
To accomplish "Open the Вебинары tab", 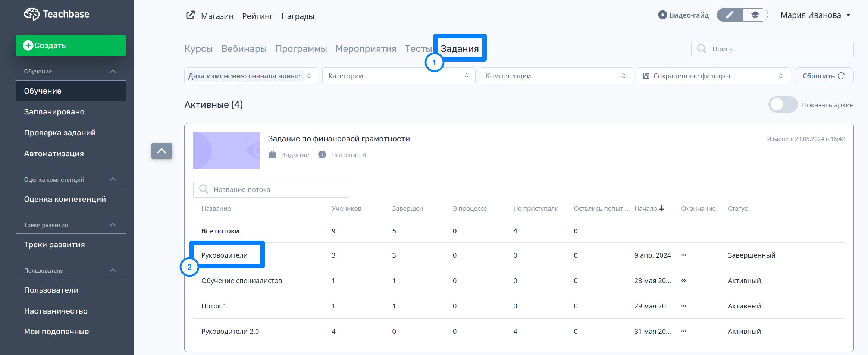I will tap(244, 49).
